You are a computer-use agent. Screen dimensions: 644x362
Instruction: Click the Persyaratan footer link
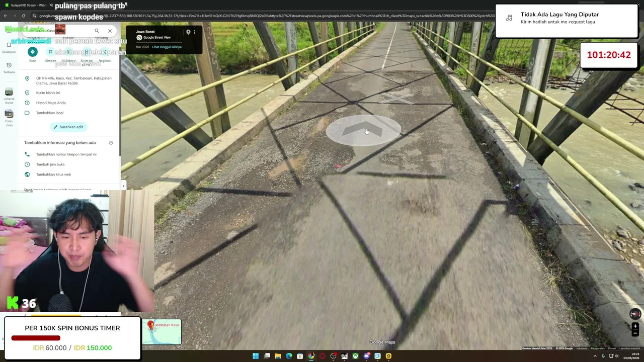(x=597, y=348)
